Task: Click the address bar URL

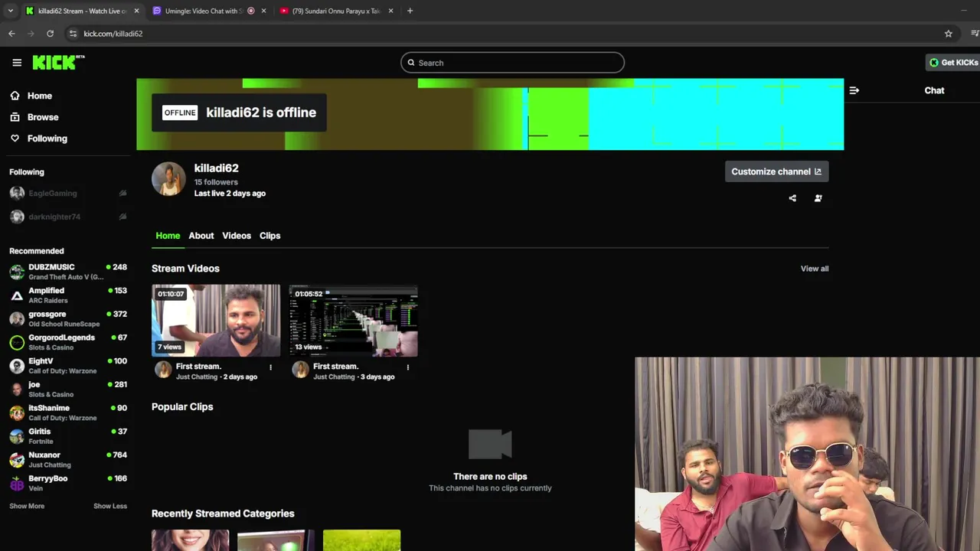Action: click(113, 34)
